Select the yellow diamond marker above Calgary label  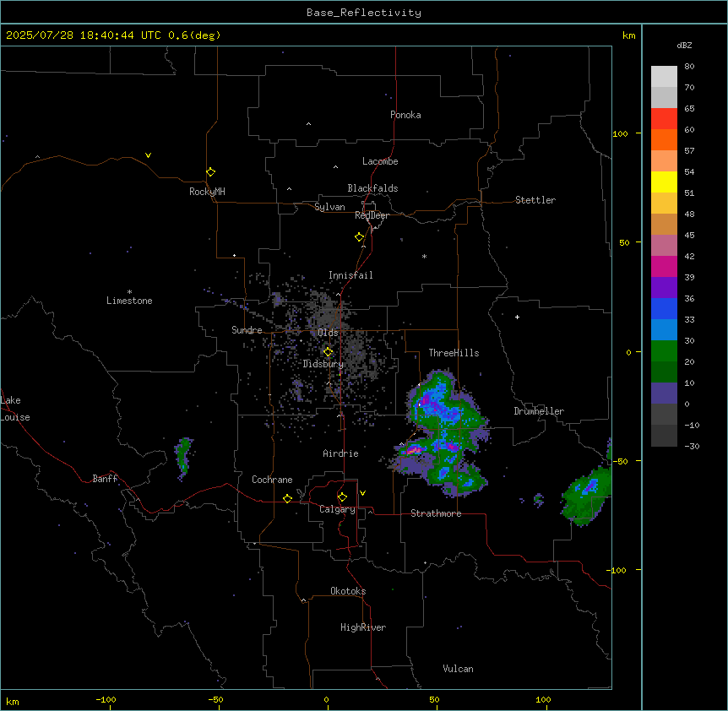[x=342, y=497]
